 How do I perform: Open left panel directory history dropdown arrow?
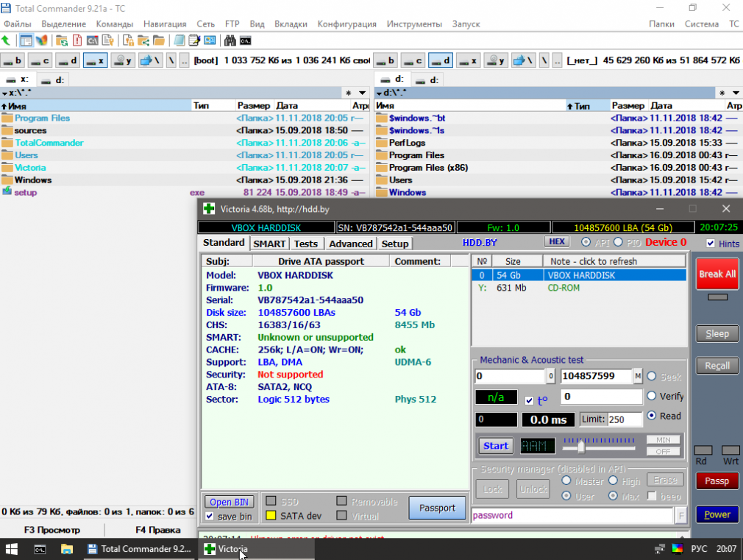click(x=363, y=93)
